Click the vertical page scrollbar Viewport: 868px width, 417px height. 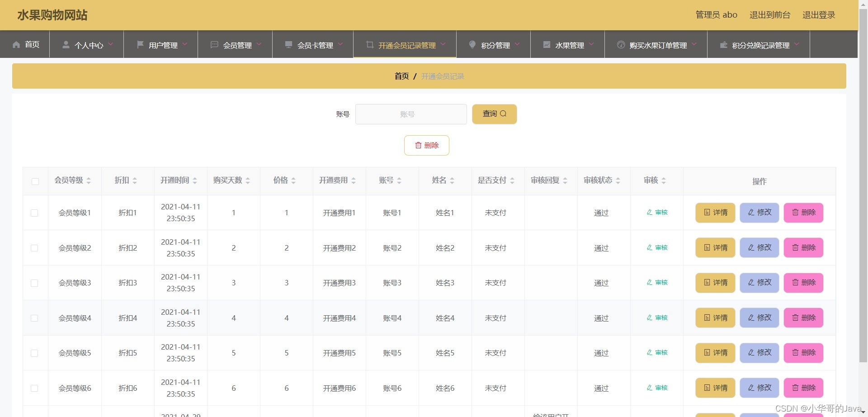point(863,185)
